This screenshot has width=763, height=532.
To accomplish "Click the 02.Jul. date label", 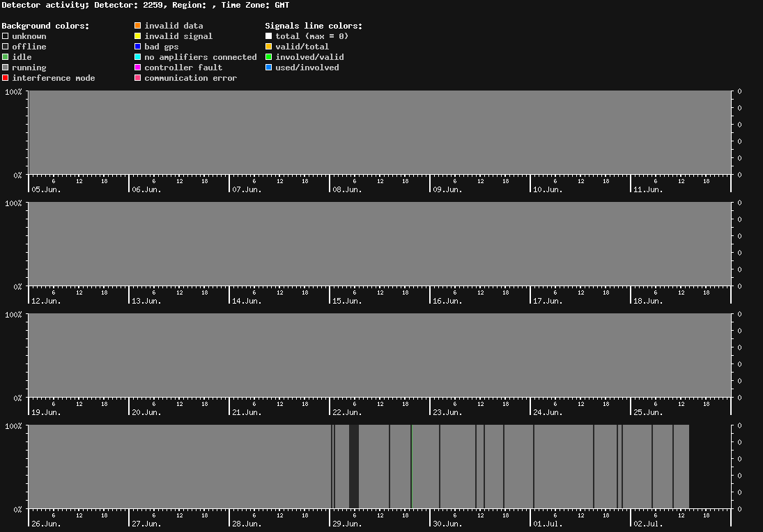I will (x=648, y=524).
